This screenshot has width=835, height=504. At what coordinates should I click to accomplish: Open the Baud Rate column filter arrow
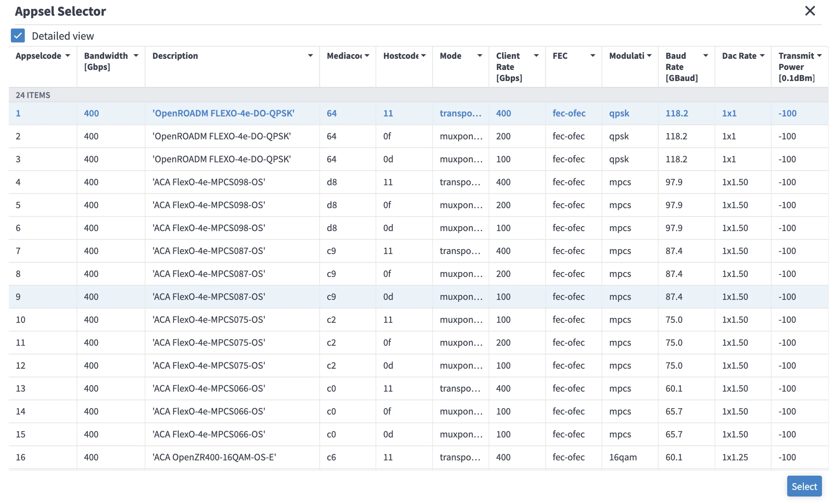tap(705, 55)
